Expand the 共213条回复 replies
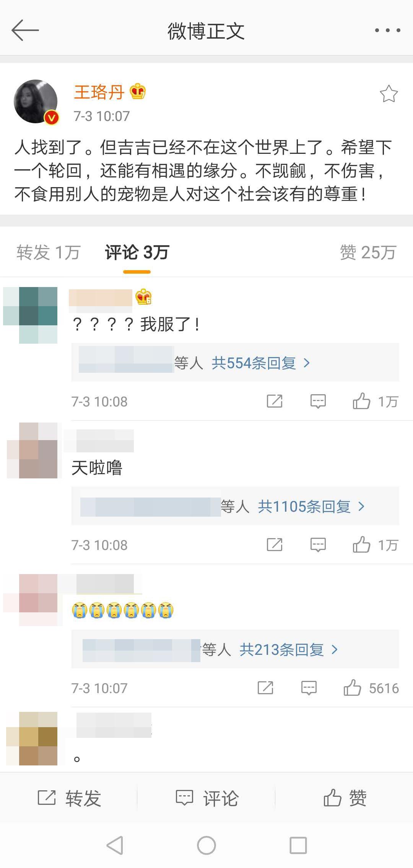 click(289, 649)
